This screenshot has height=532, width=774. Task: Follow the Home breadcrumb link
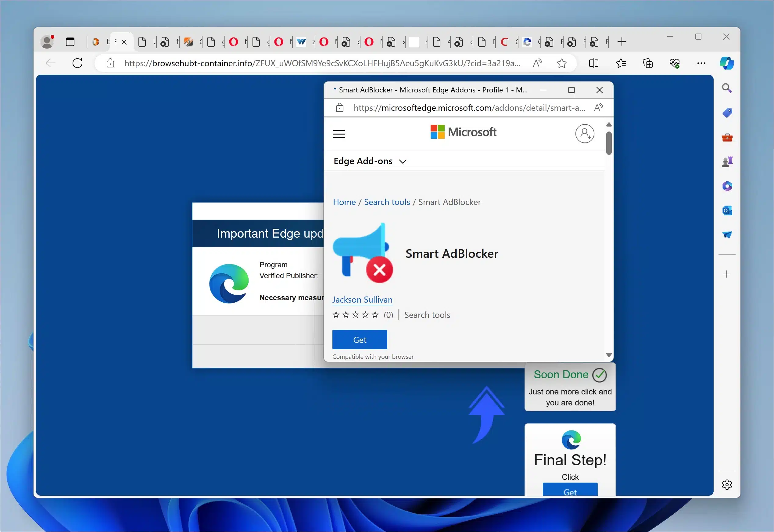coord(344,202)
